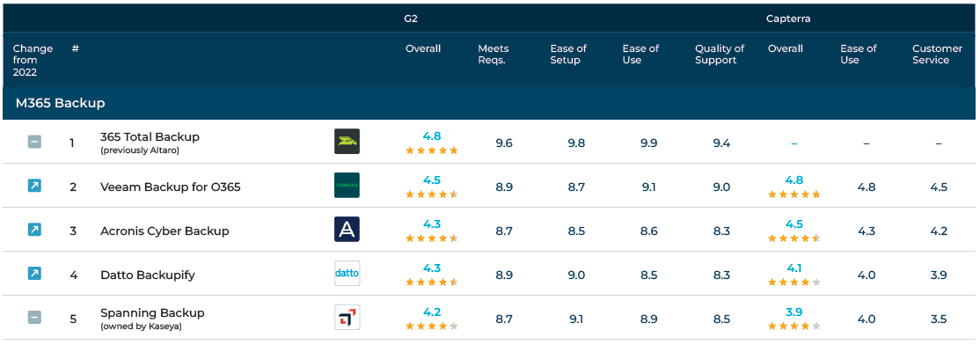Select the M365 Backup section header
Viewport: 980px width, 345px height.
[x=489, y=103]
